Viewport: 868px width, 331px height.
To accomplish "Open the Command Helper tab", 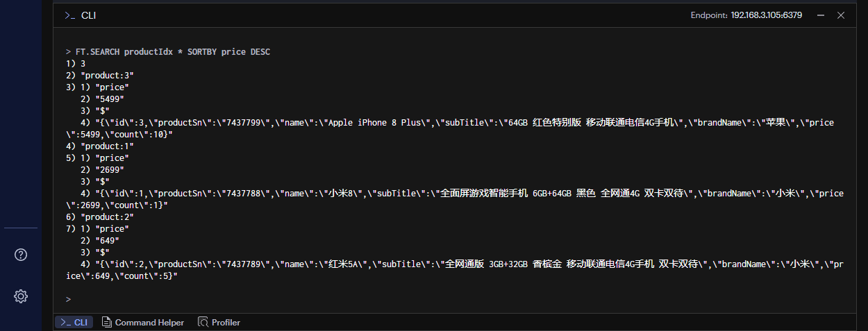I will point(149,322).
